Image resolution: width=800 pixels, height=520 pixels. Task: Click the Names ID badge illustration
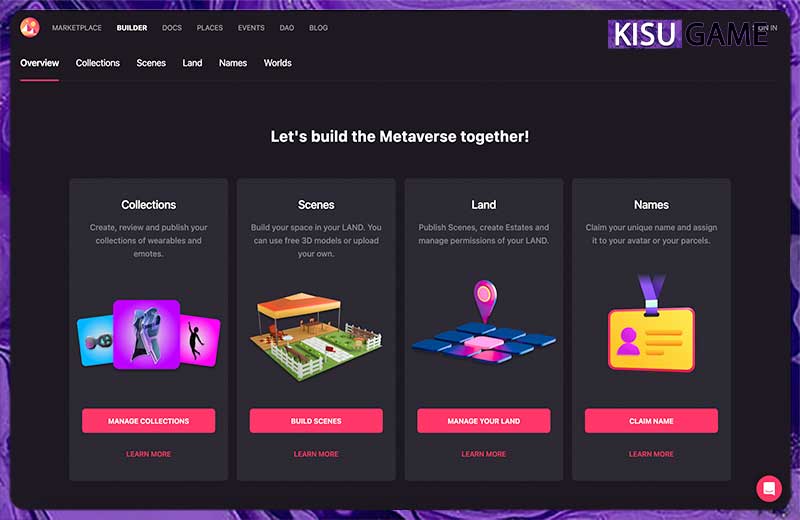(651, 323)
